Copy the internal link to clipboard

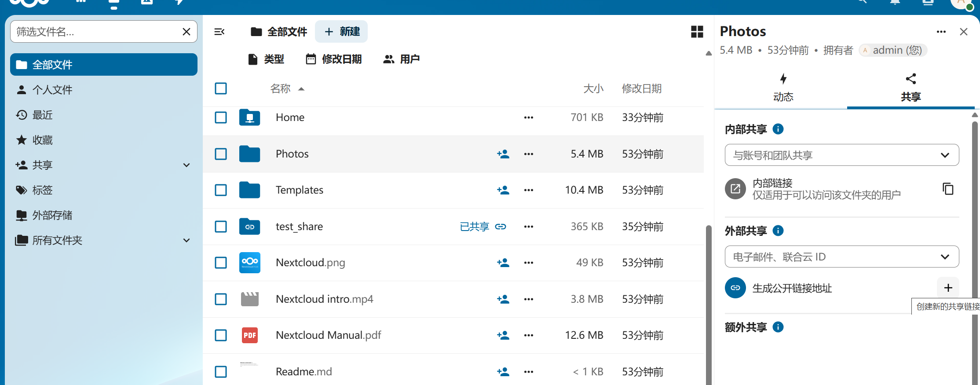coord(948,189)
